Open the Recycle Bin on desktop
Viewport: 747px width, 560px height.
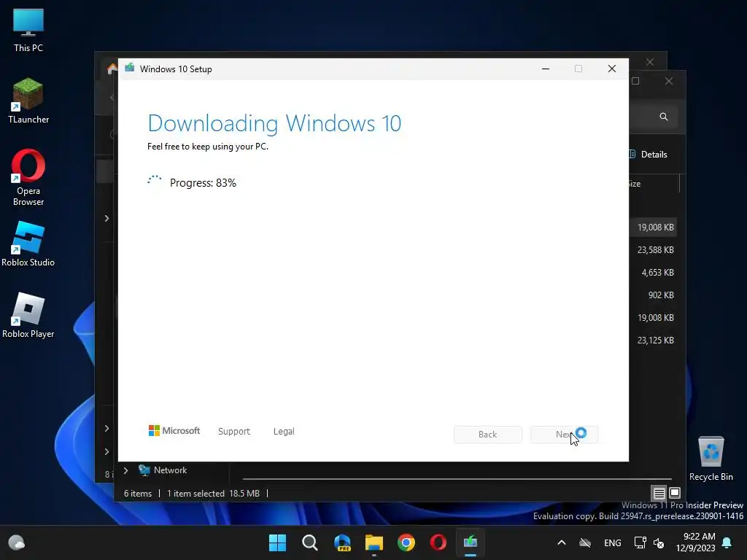point(711,459)
